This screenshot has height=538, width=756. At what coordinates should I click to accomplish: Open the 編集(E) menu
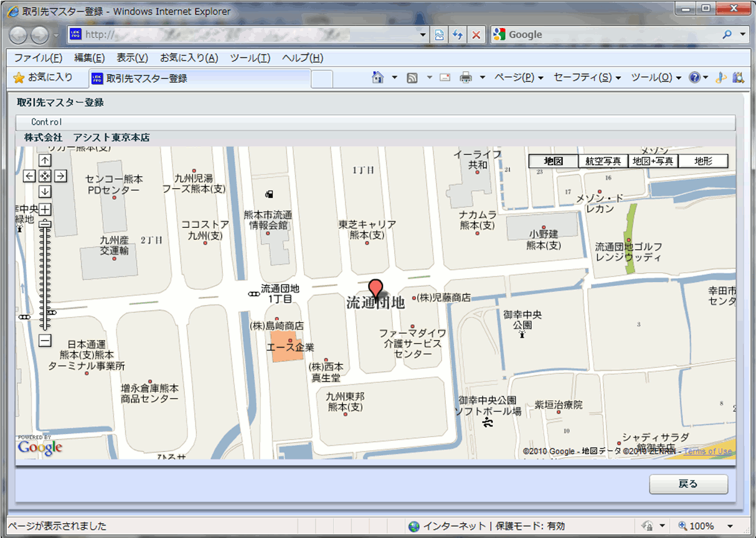[90, 58]
